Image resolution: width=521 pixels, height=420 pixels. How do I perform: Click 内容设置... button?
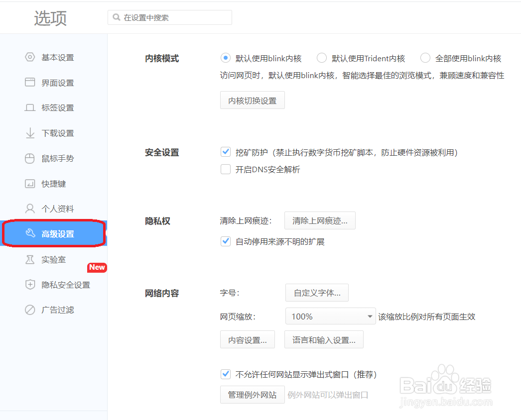pyautogui.click(x=248, y=340)
